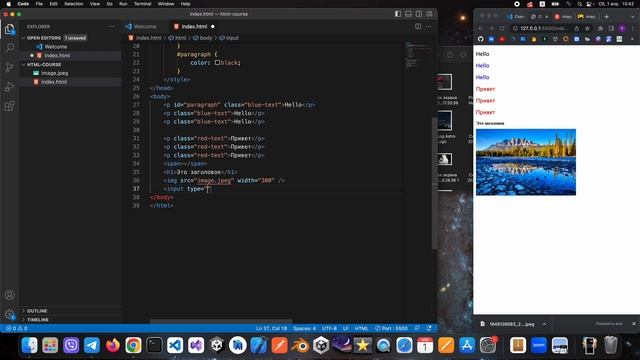This screenshot has height=360, width=640.
Task: Click Ln 37, Col 18 in the status bar
Action: pos(271,328)
